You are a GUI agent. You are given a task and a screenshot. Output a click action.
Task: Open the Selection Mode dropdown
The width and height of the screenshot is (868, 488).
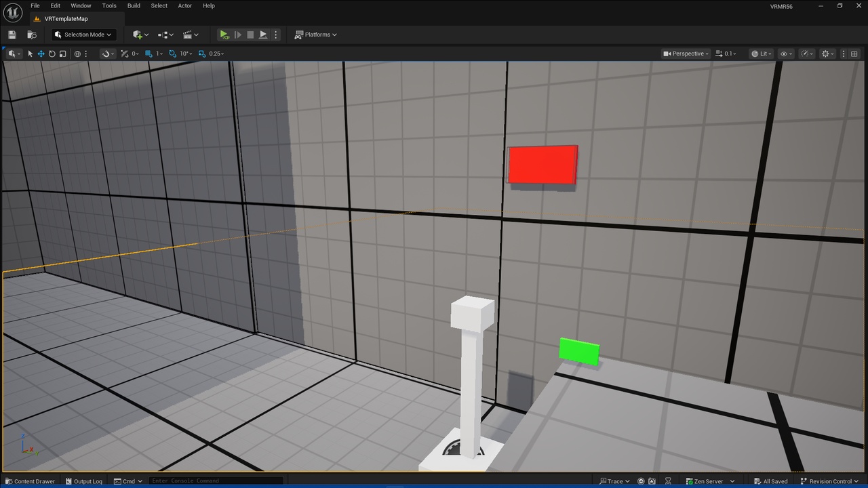pyautogui.click(x=83, y=35)
